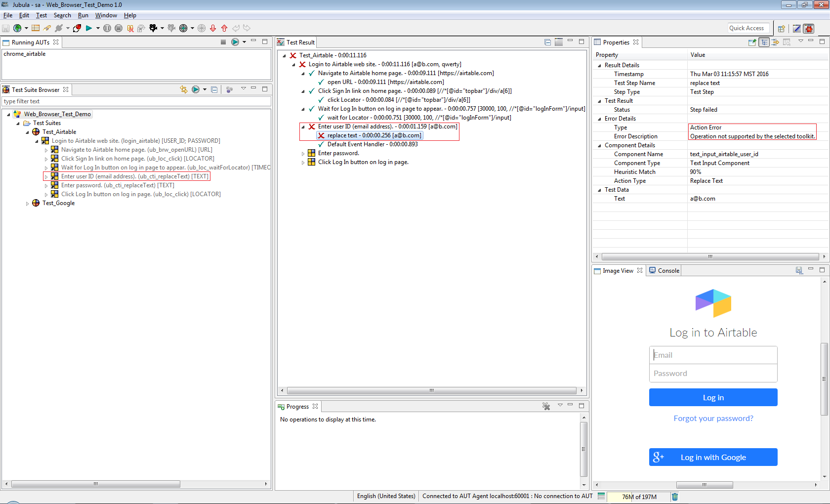This screenshot has height=504, width=830.
Task: Select the Image View tab
Action: 618,270
